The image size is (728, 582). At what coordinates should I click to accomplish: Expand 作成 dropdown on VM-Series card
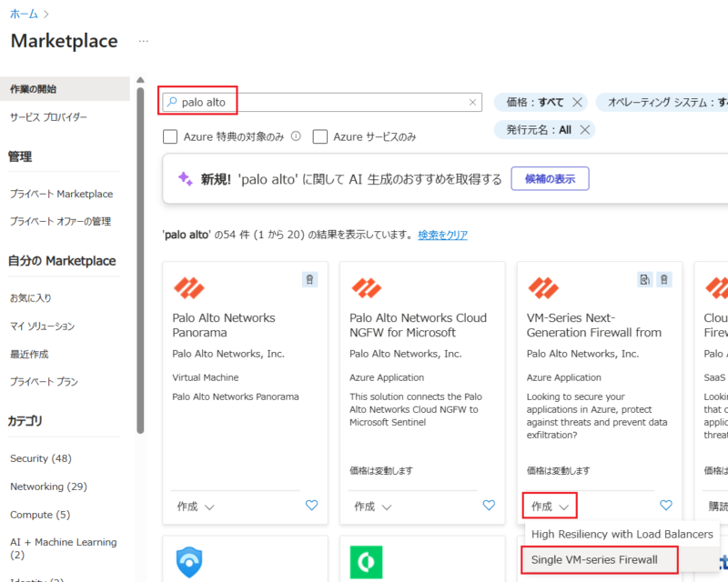(x=550, y=506)
